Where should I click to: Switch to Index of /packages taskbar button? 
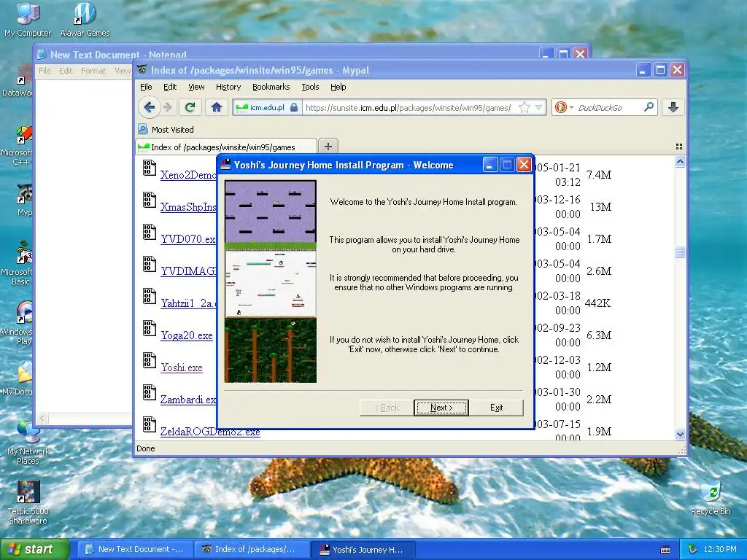point(252,550)
